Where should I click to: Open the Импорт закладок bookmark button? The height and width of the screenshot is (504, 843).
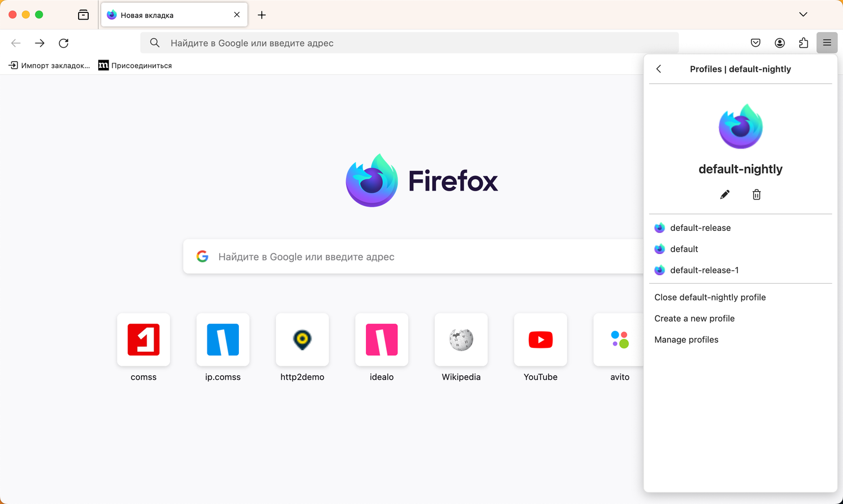coord(49,66)
